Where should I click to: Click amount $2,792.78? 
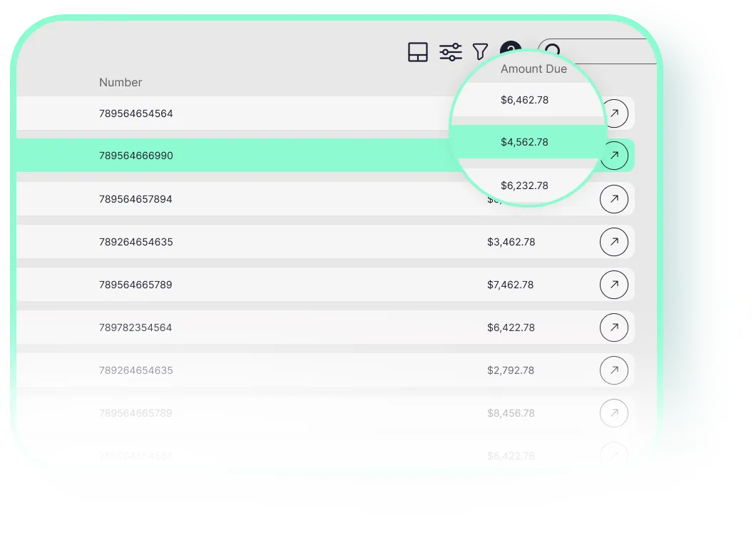point(511,370)
